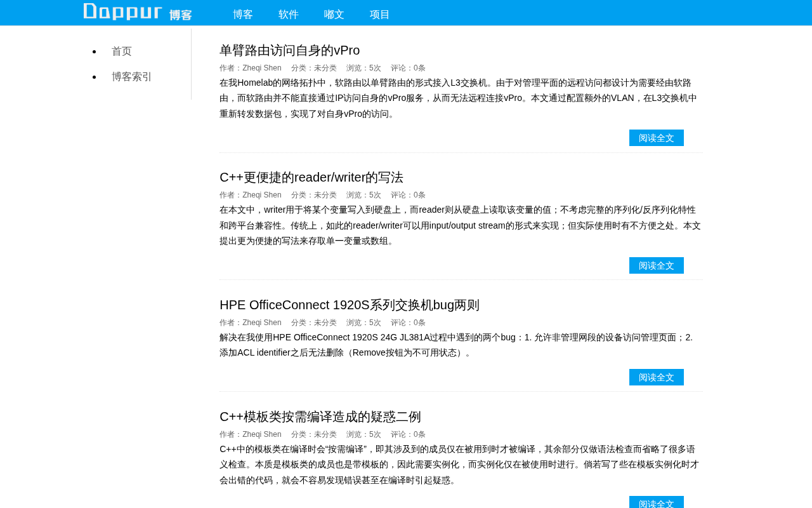Screen dimensions: 812x508
Task: Select 首页 in the sidebar
Action: click(122, 51)
